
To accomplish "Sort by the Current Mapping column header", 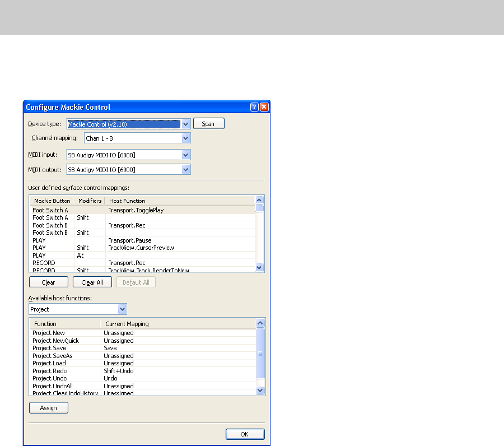I will point(127,324).
